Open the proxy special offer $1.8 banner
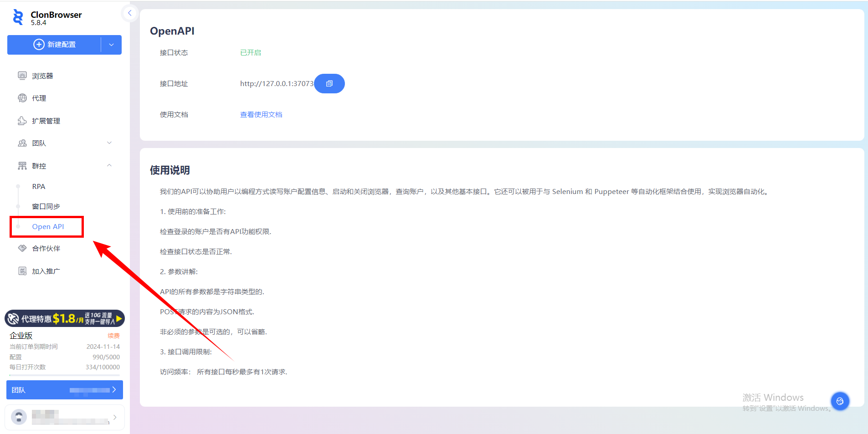Screen dimensions: 868x434 click(65, 318)
